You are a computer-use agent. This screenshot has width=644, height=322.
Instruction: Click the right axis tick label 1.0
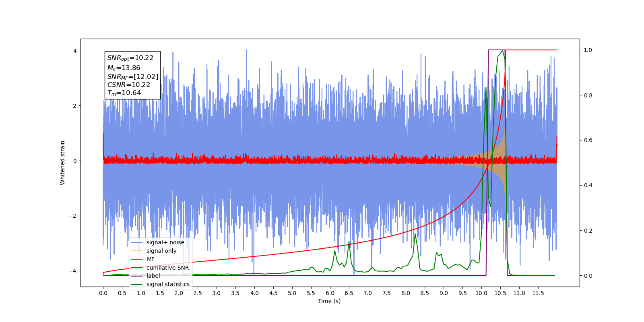click(x=588, y=50)
